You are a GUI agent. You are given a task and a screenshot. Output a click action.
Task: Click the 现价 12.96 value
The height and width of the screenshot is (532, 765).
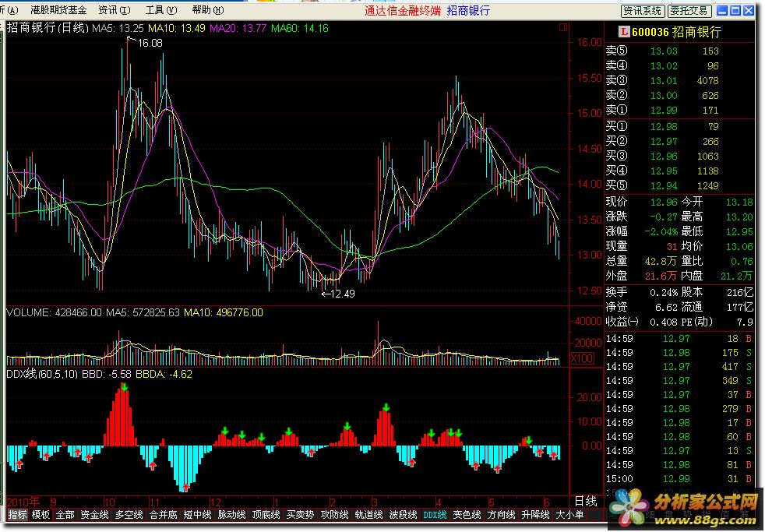[x=664, y=202]
